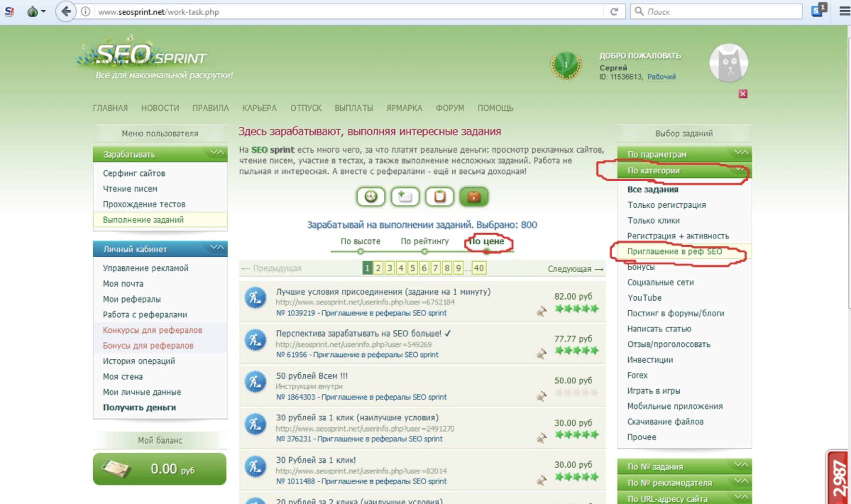This screenshot has width=851, height=504.
Task: Open the browser identity dropdown arrow
Action: [43, 11]
